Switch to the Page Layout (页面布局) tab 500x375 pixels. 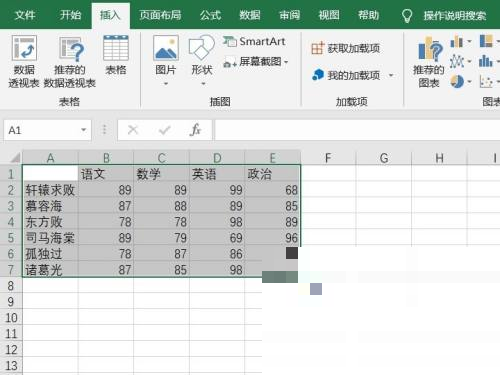point(160,15)
